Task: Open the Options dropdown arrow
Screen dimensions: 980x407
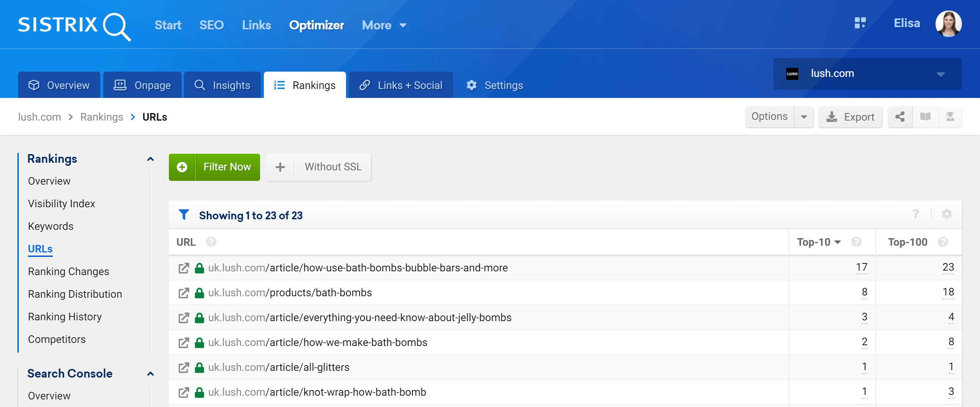Action: 804,117
